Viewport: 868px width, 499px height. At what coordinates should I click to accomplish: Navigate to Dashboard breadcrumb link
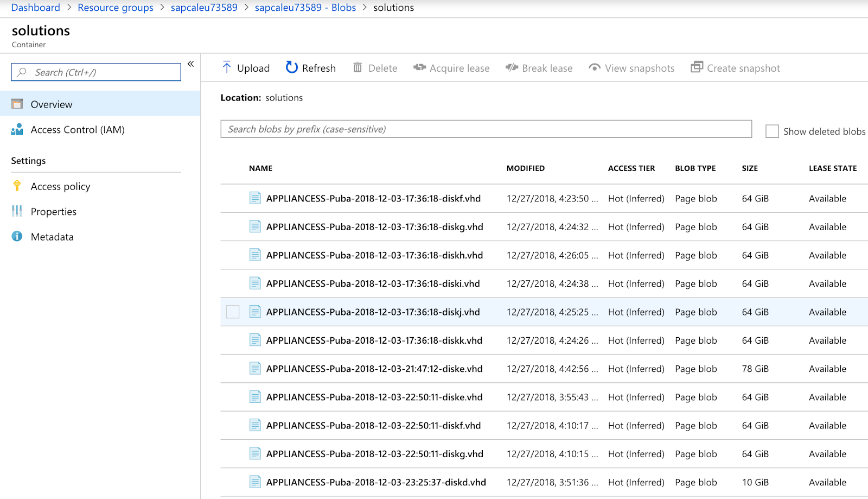click(x=35, y=8)
